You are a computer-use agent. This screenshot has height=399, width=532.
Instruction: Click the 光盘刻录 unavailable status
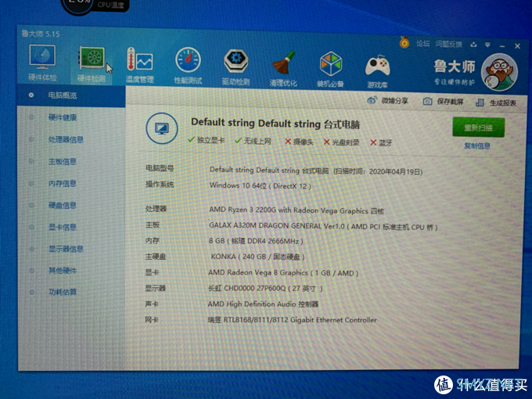(341, 142)
